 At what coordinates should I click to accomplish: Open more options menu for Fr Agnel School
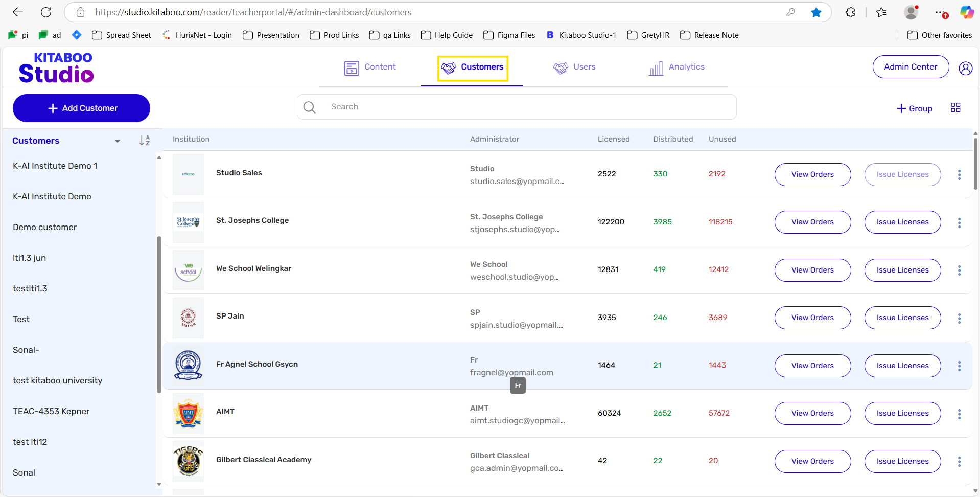point(959,366)
